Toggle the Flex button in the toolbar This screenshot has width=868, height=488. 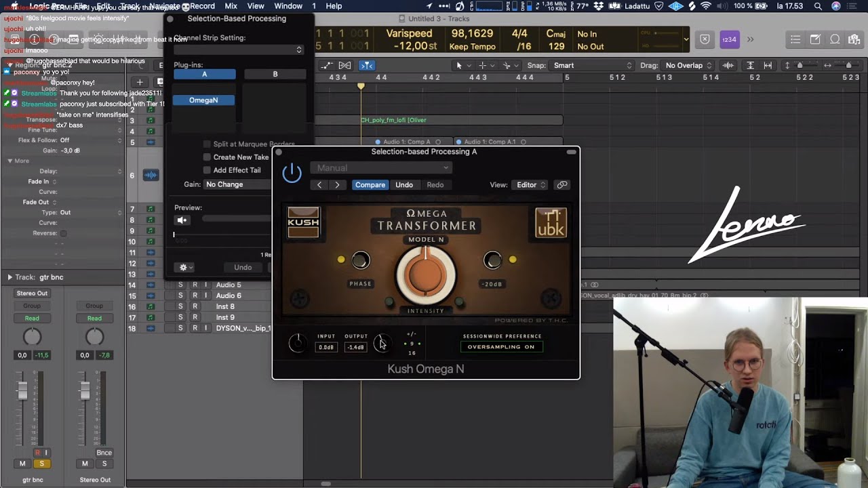point(344,65)
